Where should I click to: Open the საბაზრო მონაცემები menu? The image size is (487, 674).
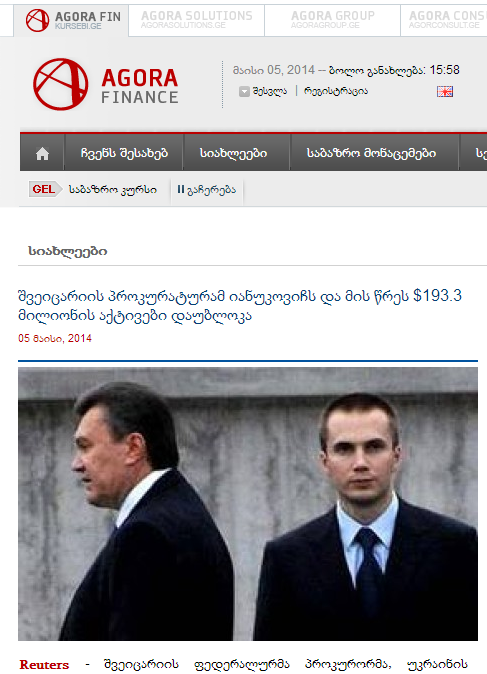pyautogui.click(x=371, y=153)
